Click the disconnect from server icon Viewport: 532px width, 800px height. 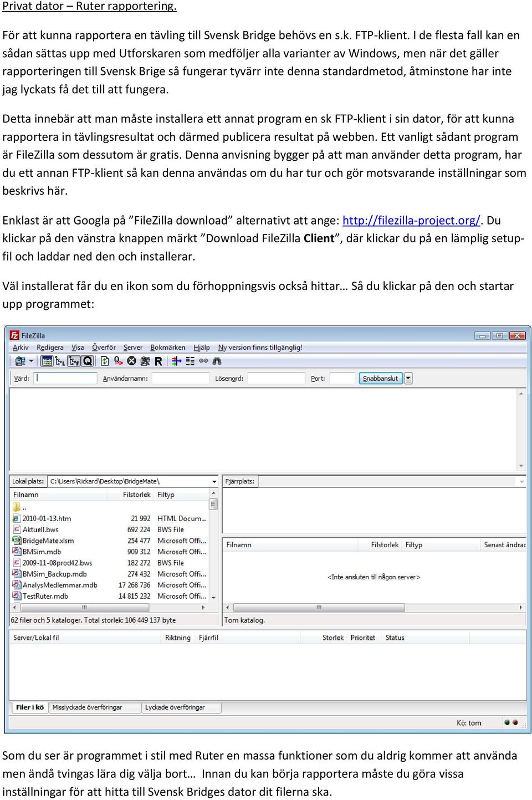pos(145,361)
